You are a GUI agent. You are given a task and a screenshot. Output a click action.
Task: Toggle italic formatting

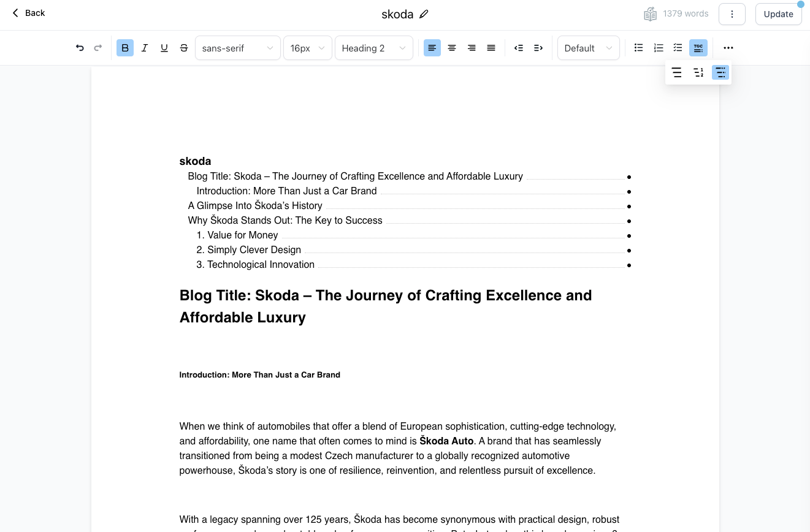click(145, 48)
